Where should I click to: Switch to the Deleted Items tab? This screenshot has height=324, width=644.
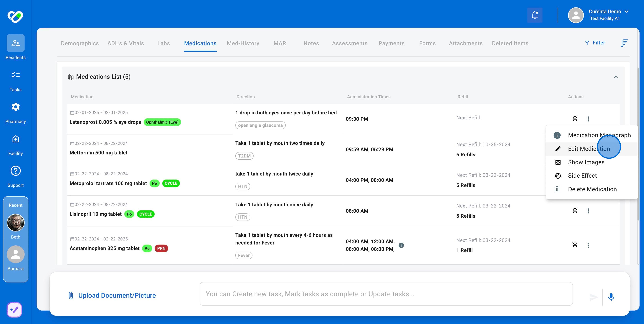510,43
